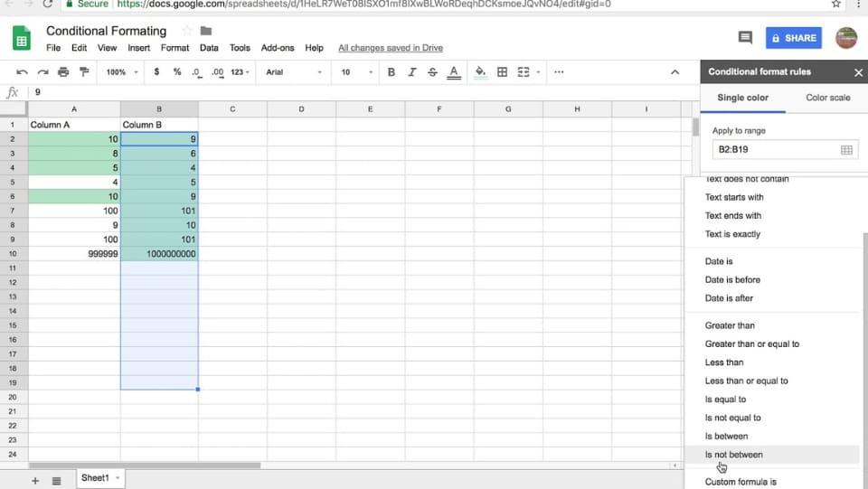Image resolution: width=868 pixels, height=489 pixels.
Task: Open the Insert menu
Action: tap(138, 48)
